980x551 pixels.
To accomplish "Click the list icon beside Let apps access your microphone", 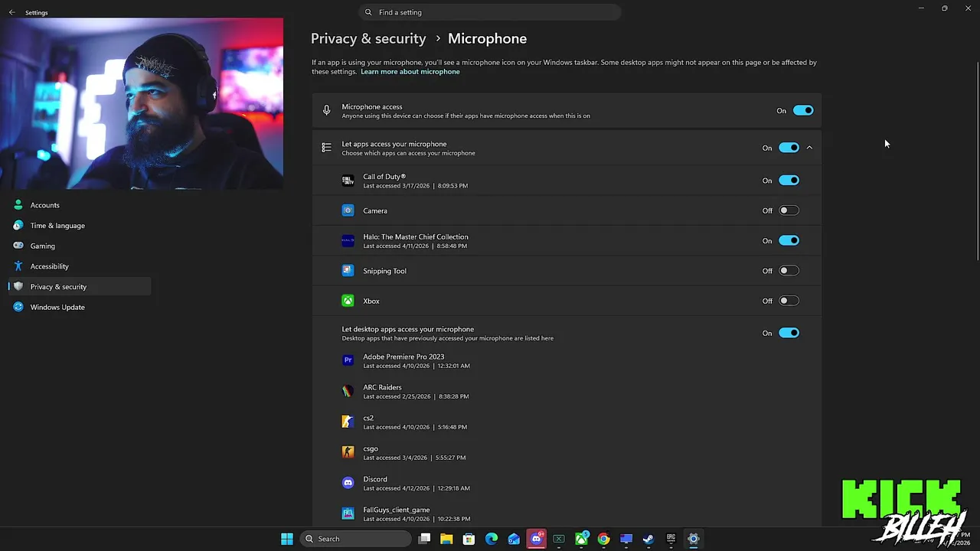I will click(x=327, y=148).
